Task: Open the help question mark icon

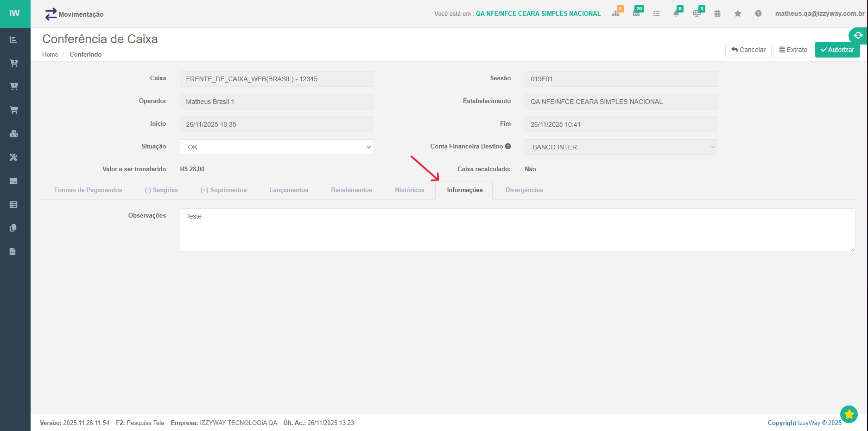Action: 758,13
